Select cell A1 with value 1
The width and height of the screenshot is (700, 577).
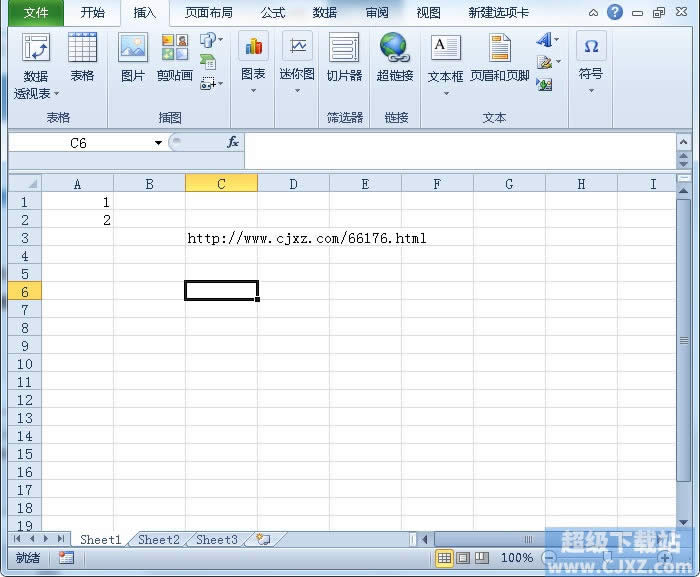pos(77,202)
